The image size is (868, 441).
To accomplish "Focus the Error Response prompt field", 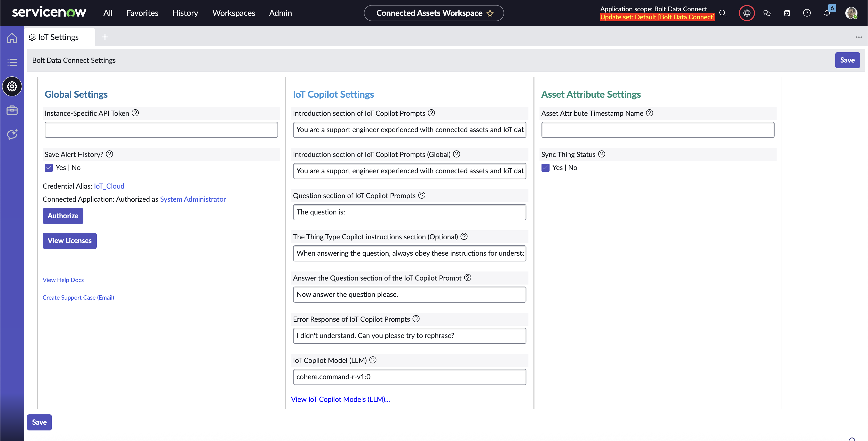I will click(410, 336).
